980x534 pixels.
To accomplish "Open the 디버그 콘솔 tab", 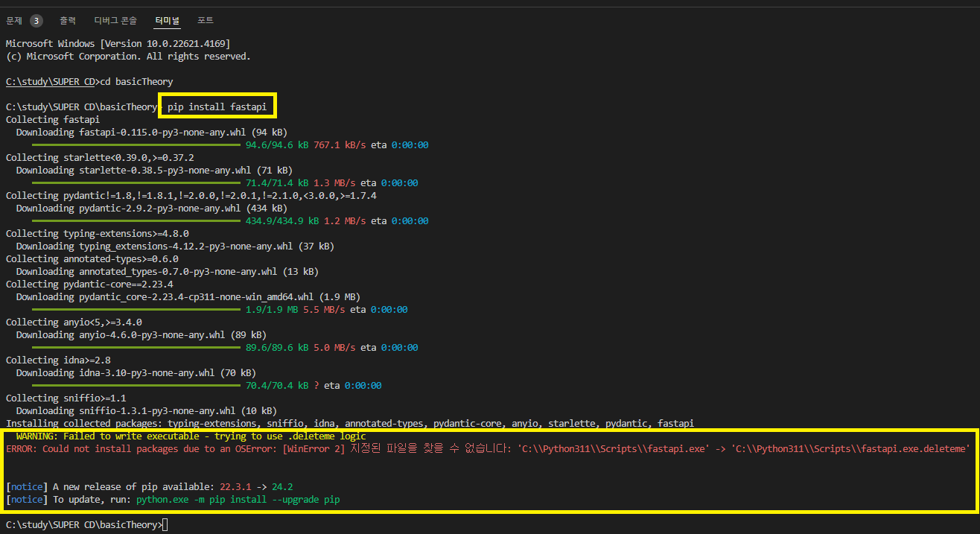I will tap(115, 20).
